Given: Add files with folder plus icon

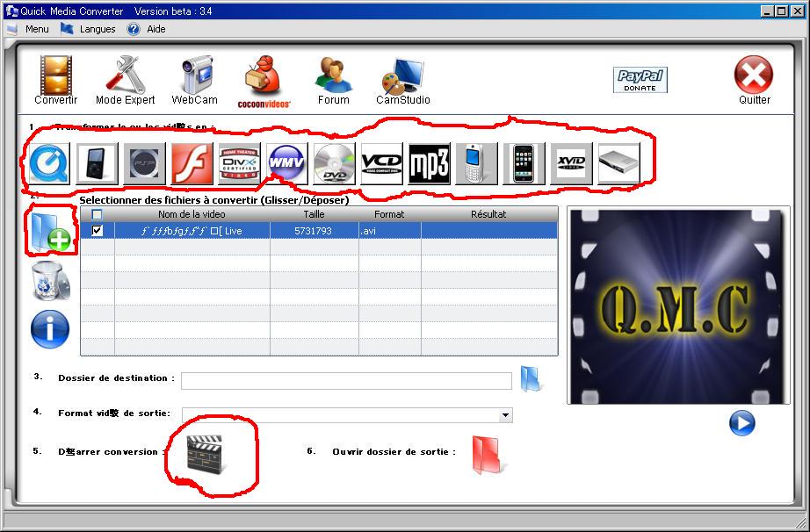Looking at the screenshot, I should [51, 231].
